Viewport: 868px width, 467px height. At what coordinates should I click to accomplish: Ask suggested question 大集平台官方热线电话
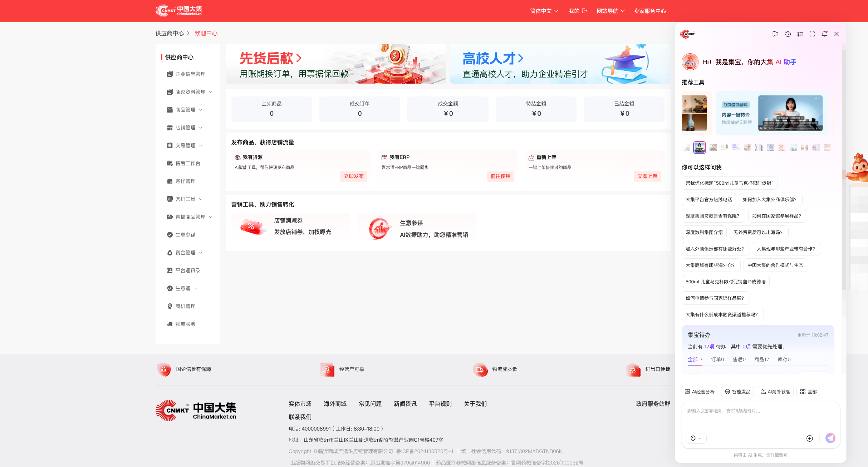tap(708, 199)
